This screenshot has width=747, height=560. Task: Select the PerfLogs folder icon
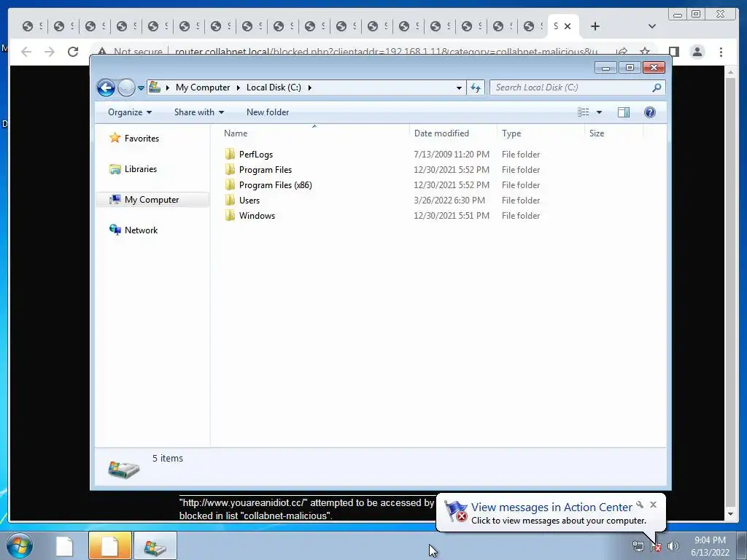(x=230, y=154)
